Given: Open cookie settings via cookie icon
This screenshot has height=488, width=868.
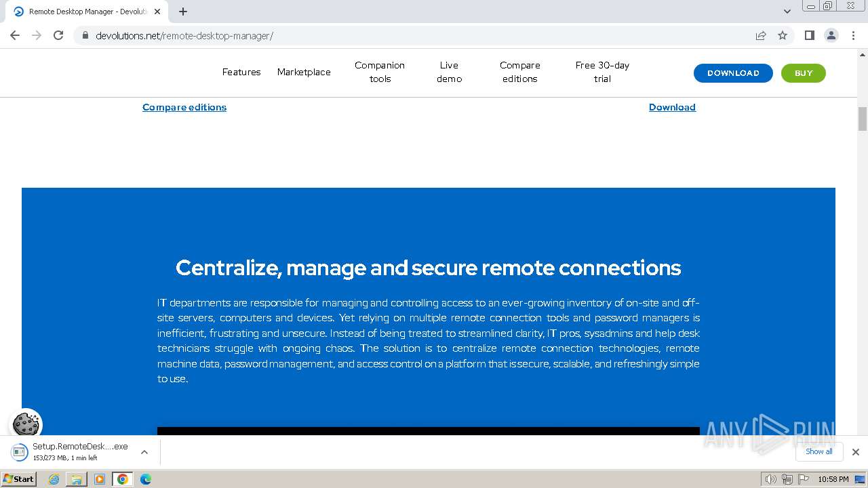Looking at the screenshot, I should tap(26, 424).
